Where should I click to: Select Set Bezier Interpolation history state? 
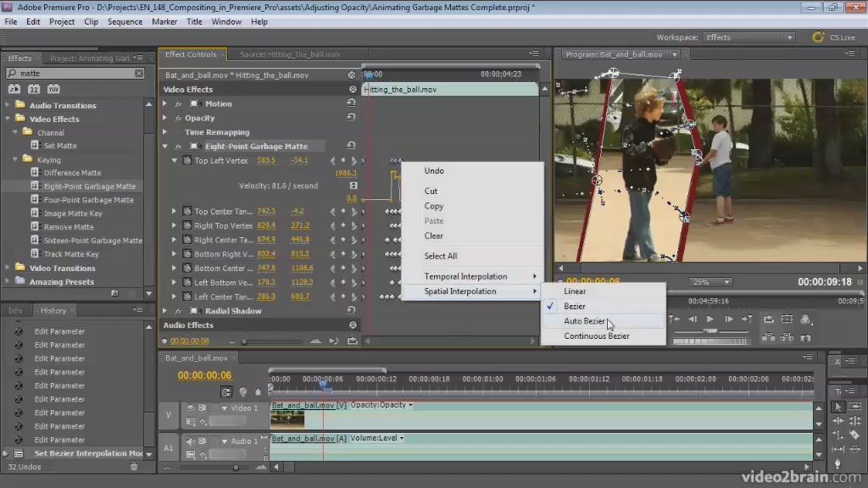click(x=88, y=453)
